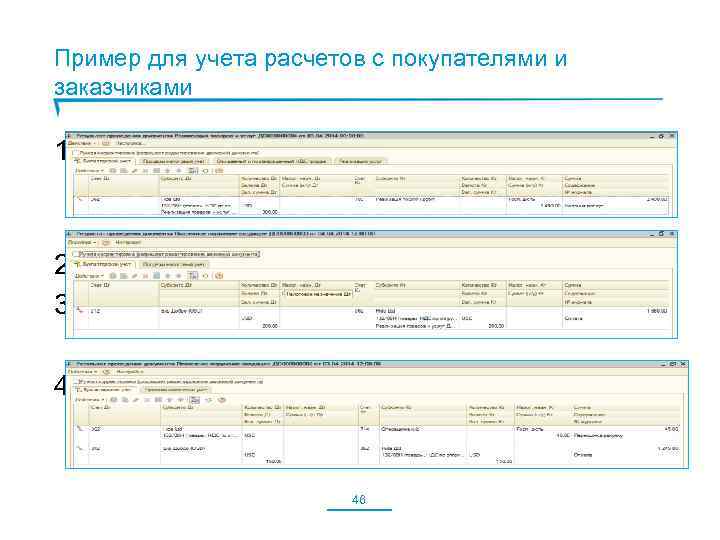
Task: Open table toolbar Действия dropdown in middle window
Action: click(x=90, y=276)
